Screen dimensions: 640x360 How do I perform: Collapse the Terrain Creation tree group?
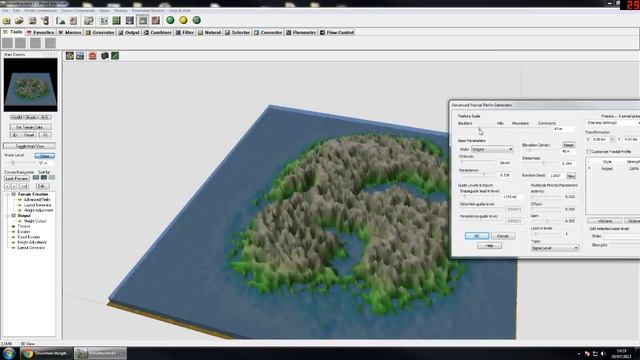8,194
